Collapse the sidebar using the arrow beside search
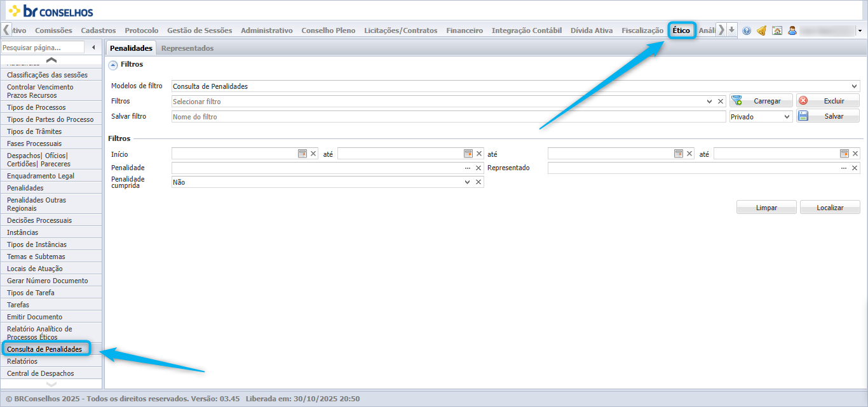 [93, 48]
